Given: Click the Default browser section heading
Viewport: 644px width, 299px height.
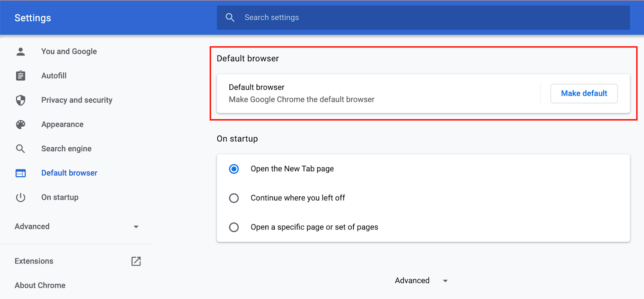Looking at the screenshot, I should [x=248, y=58].
